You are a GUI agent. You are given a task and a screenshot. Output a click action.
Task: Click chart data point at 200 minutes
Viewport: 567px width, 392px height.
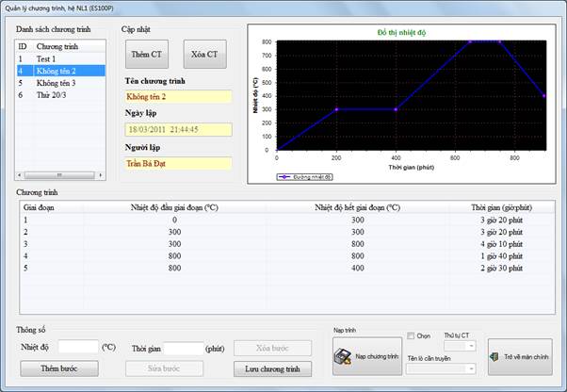tap(336, 109)
